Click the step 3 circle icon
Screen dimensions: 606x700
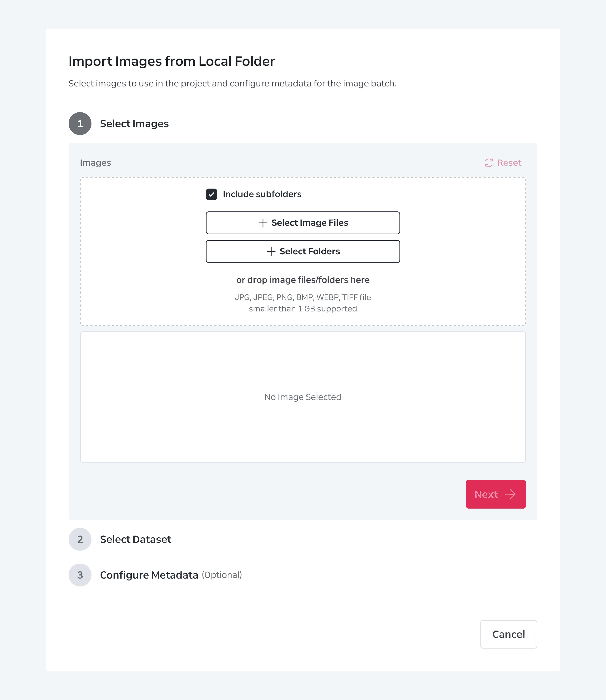pos(80,575)
